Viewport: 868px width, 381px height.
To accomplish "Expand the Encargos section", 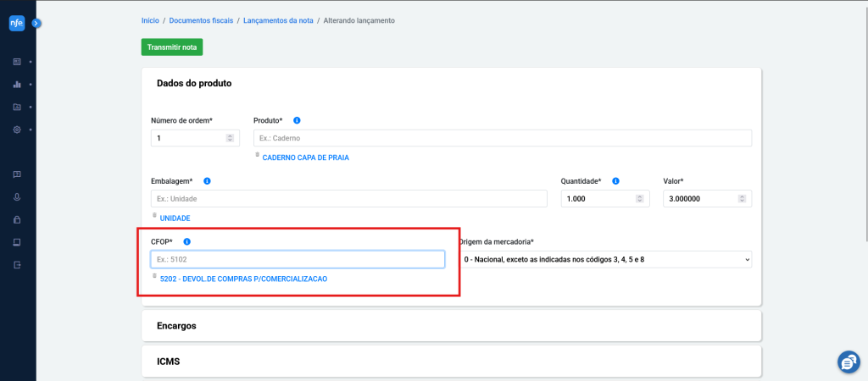I will [x=452, y=326].
